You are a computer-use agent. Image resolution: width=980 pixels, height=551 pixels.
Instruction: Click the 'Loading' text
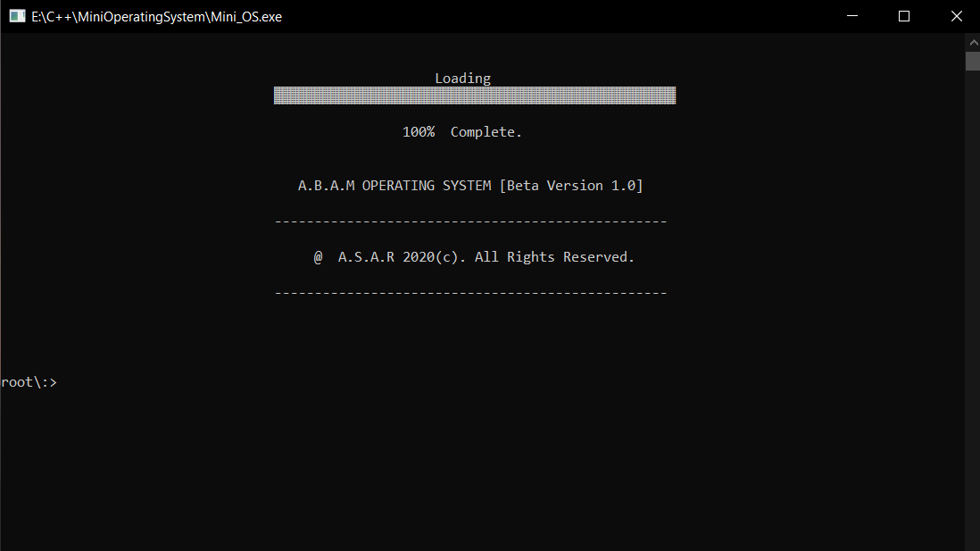pyautogui.click(x=462, y=79)
